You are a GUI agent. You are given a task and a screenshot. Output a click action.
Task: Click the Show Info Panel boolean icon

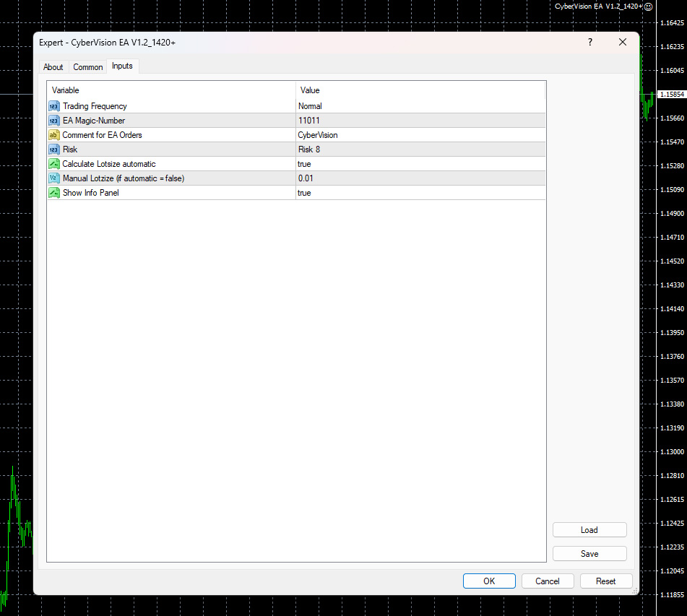click(54, 193)
